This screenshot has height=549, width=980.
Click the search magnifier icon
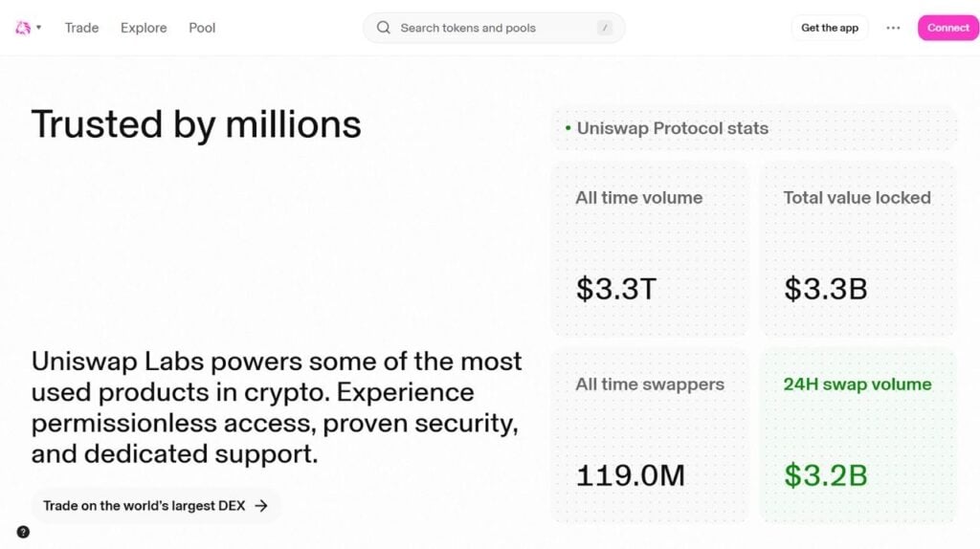pyautogui.click(x=384, y=28)
